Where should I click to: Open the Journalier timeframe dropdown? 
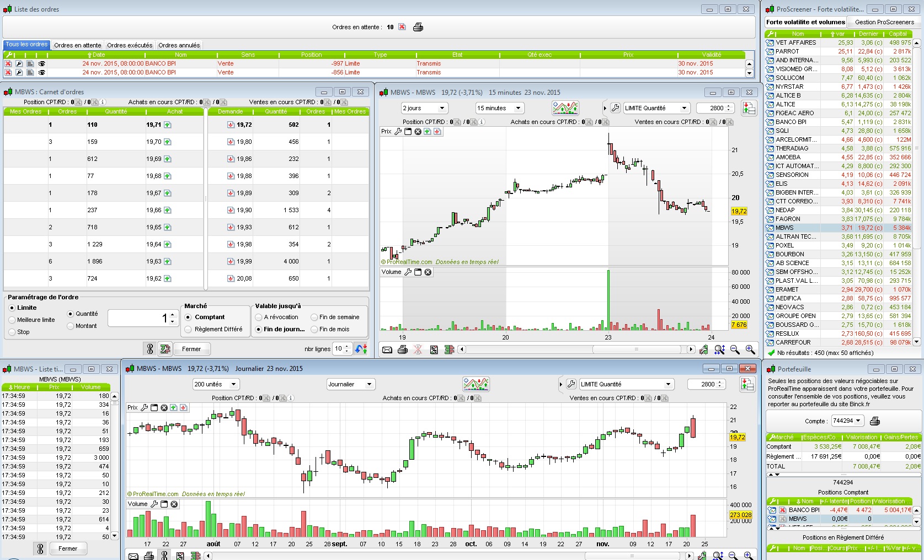[x=351, y=384]
